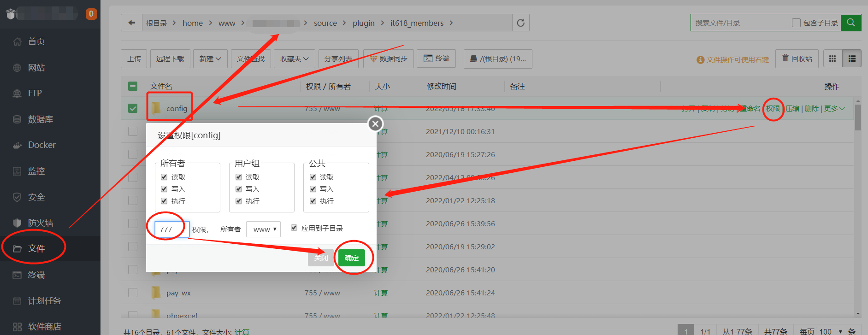This screenshot has height=335, width=868.
Task: Click the green 确定 confirm button
Action: tap(351, 258)
